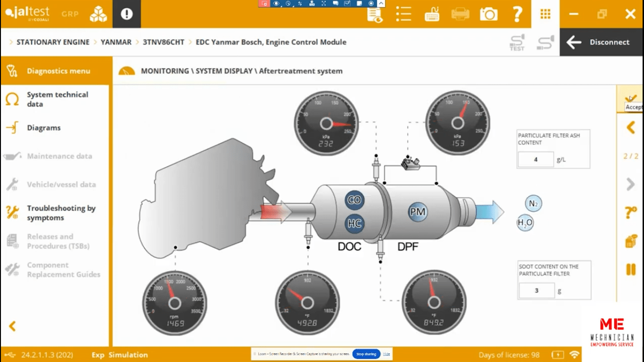Click the particulate filter ash content field
The width and height of the screenshot is (644, 362).
(x=536, y=159)
